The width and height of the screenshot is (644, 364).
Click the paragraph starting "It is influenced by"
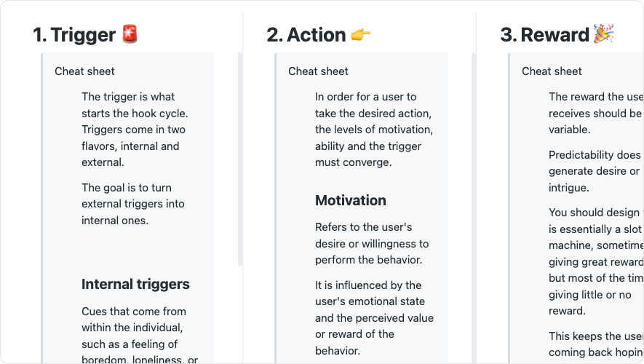(x=374, y=317)
